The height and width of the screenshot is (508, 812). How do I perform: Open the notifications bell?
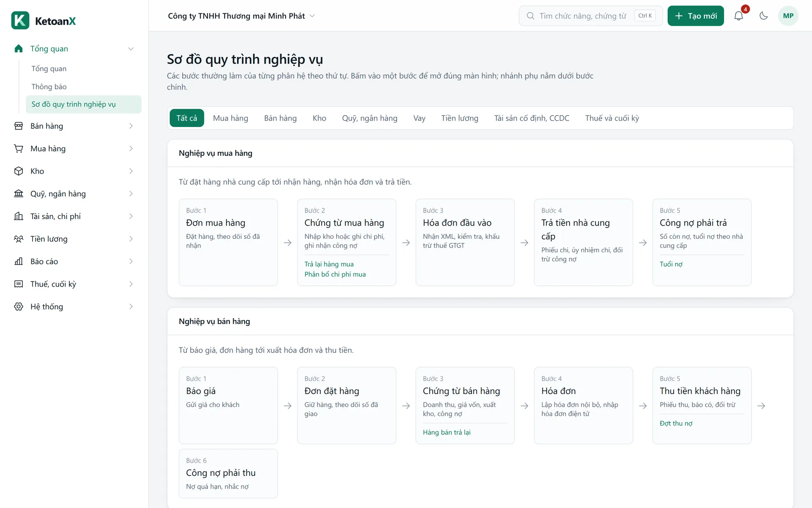[x=738, y=16]
